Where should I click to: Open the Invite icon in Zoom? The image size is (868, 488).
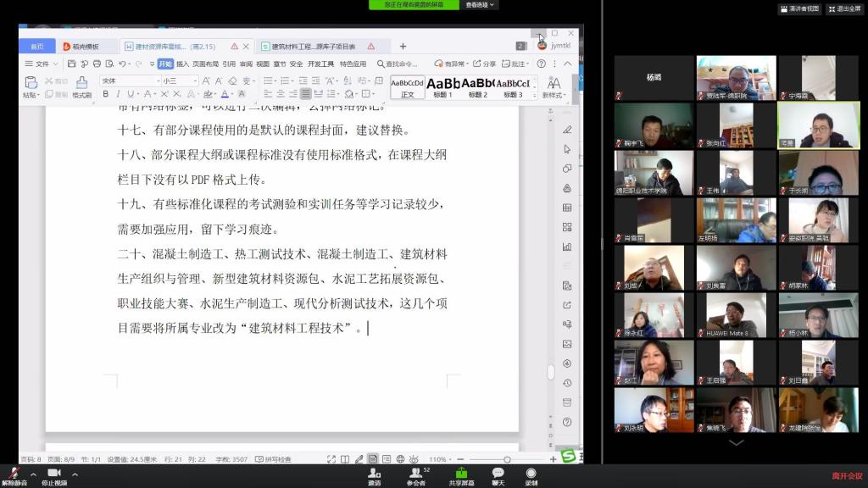(x=374, y=474)
